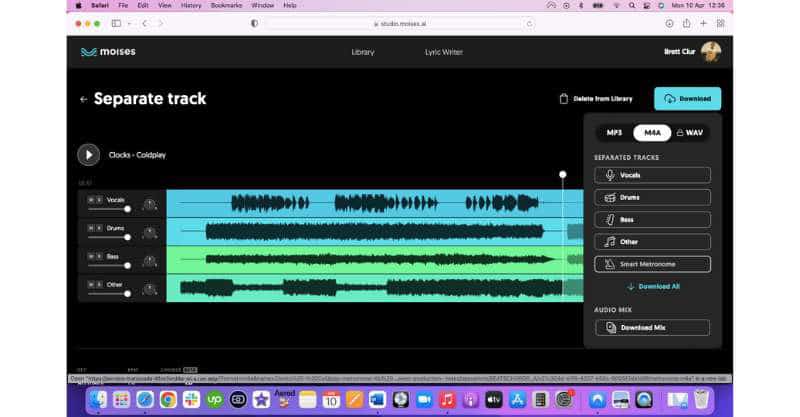Open Slack from the Dock
This screenshot has width=800, height=417.
pyautogui.click(x=191, y=400)
